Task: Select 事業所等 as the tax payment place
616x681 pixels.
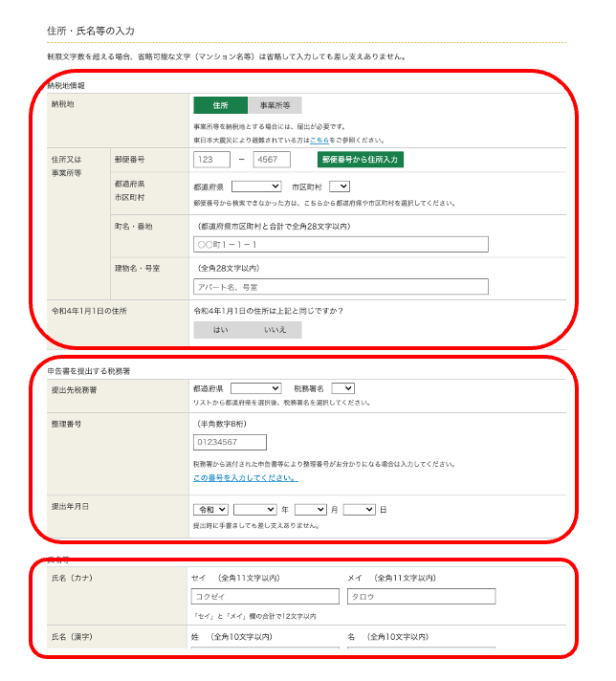Action: 275,105
